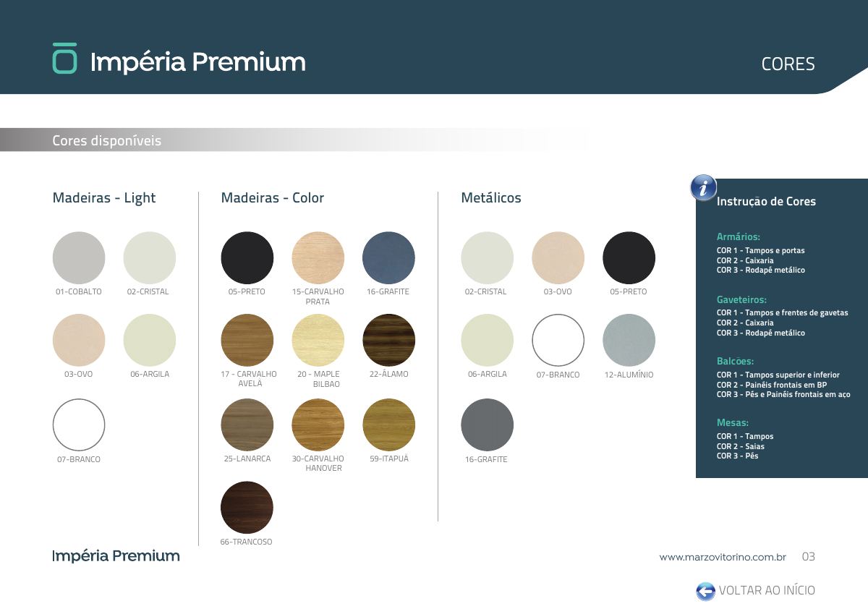Screen dimensions: 868x614
Task: Select the 12-ALUMÍNIO metallic swatch
Action: click(x=629, y=341)
